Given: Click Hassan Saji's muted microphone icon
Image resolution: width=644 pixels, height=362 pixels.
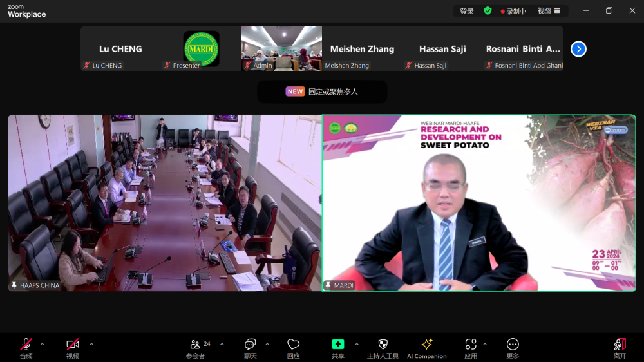Looking at the screenshot, I should (408, 65).
